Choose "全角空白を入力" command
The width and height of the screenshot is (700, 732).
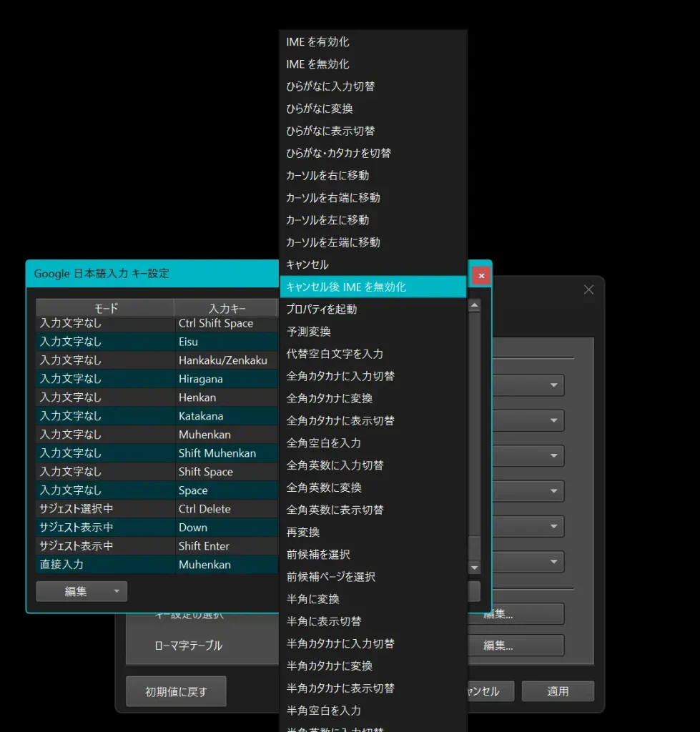373,443
